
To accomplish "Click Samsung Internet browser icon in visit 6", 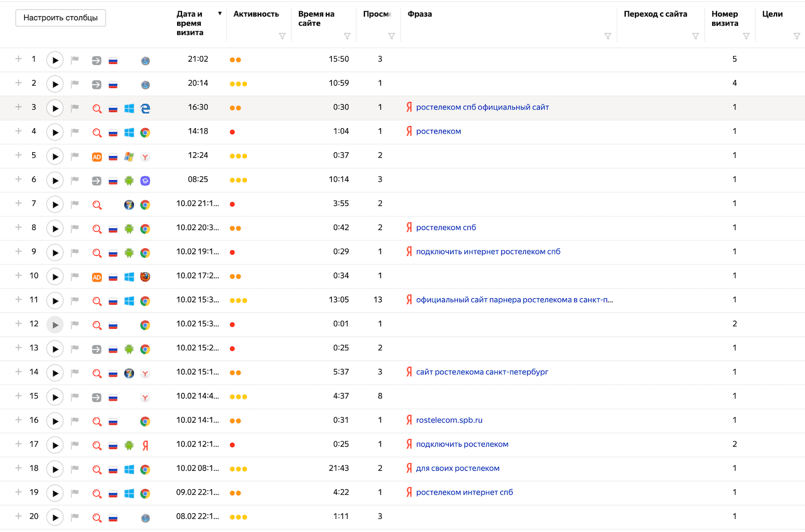I will pyautogui.click(x=145, y=181).
